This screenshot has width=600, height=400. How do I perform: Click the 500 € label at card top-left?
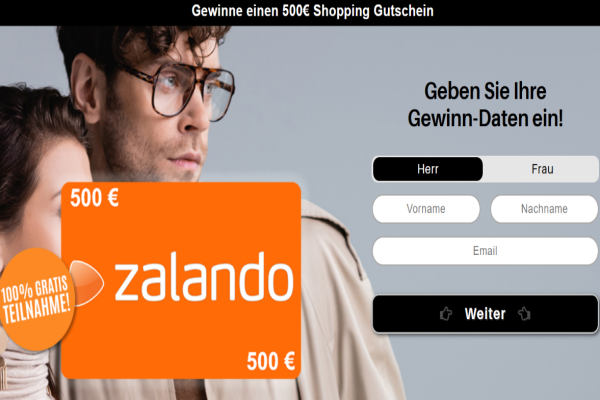94,198
